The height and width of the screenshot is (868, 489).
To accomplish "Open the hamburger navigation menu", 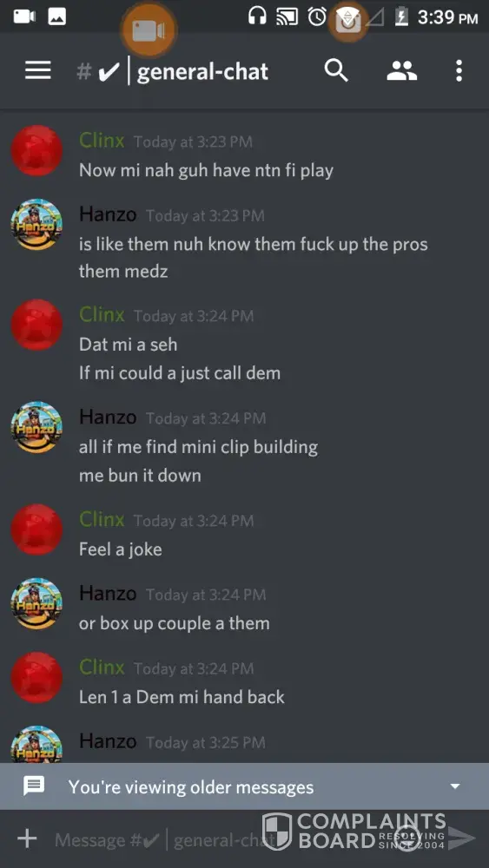I will (x=38, y=71).
